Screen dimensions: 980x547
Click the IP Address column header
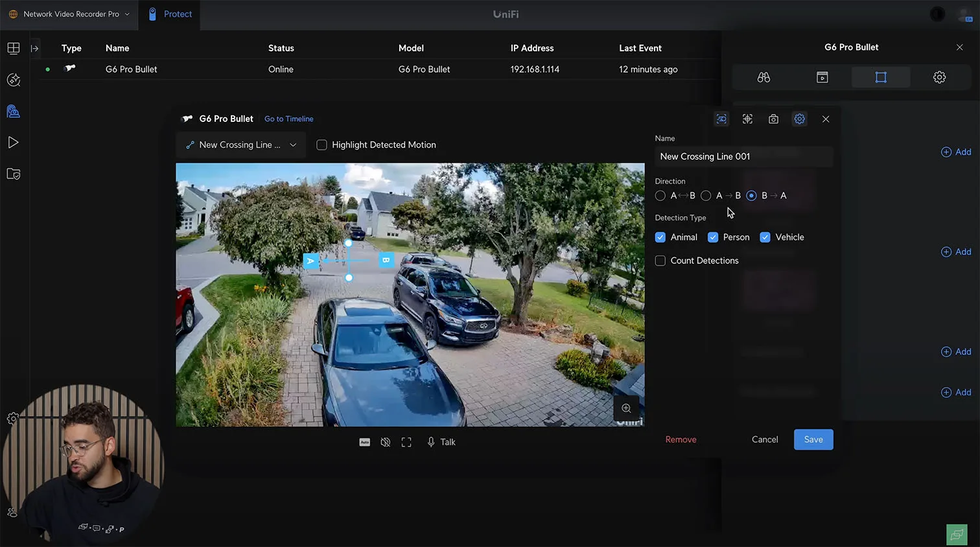[532, 48]
